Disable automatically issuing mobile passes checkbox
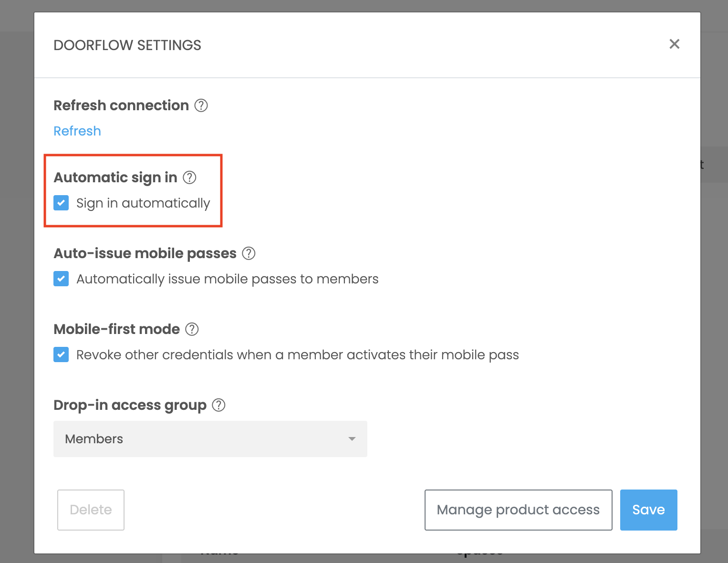Image resolution: width=728 pixels, height=563 pixels. point(61,279)
